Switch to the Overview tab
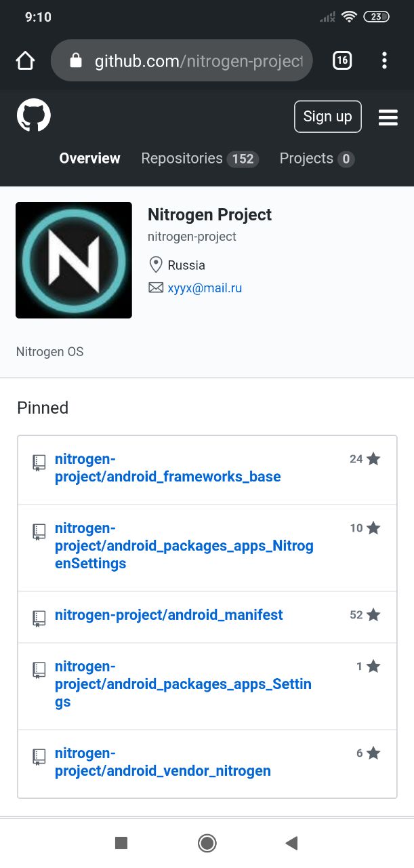 pyautogui.click(x=89, y=159)
